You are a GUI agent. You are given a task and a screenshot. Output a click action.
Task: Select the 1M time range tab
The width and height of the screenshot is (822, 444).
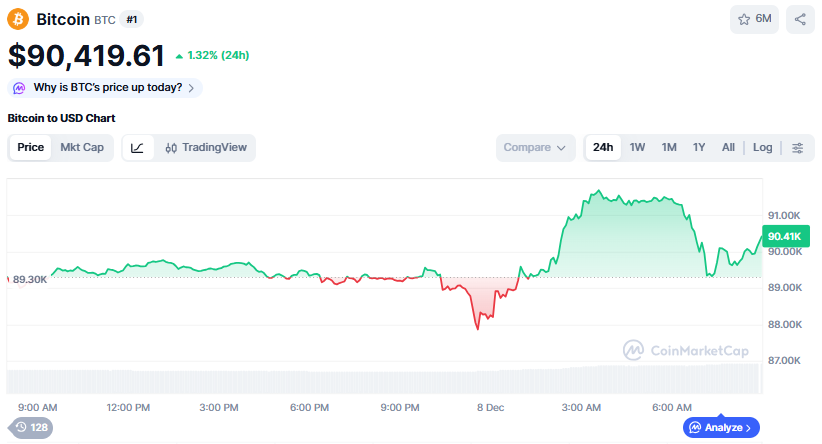pos(669,148)
